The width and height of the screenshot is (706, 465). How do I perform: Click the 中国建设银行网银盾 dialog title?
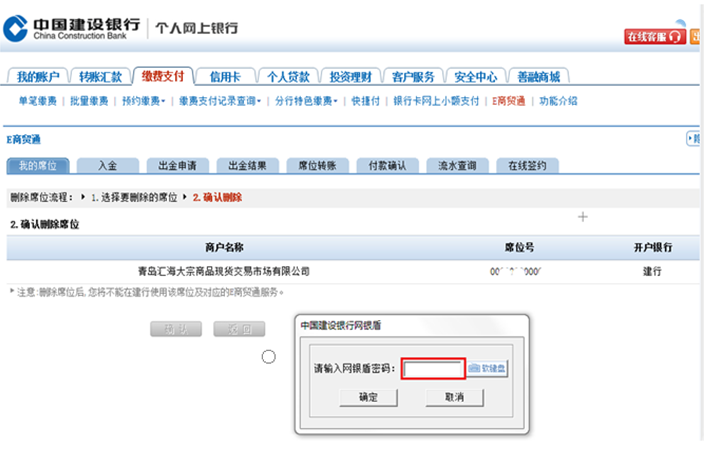pyautogui.click(x=341, y=325)
